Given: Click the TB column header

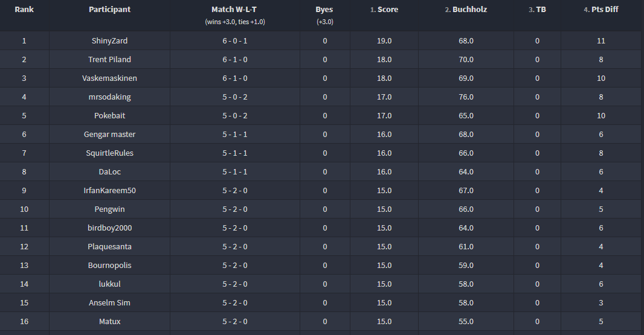Looking at the screenshot, I should point(537,10).
